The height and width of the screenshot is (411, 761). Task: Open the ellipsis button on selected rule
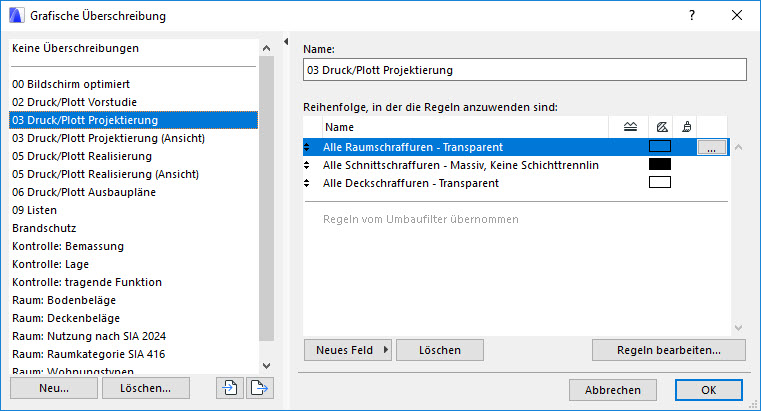click(x=711, y=147)
